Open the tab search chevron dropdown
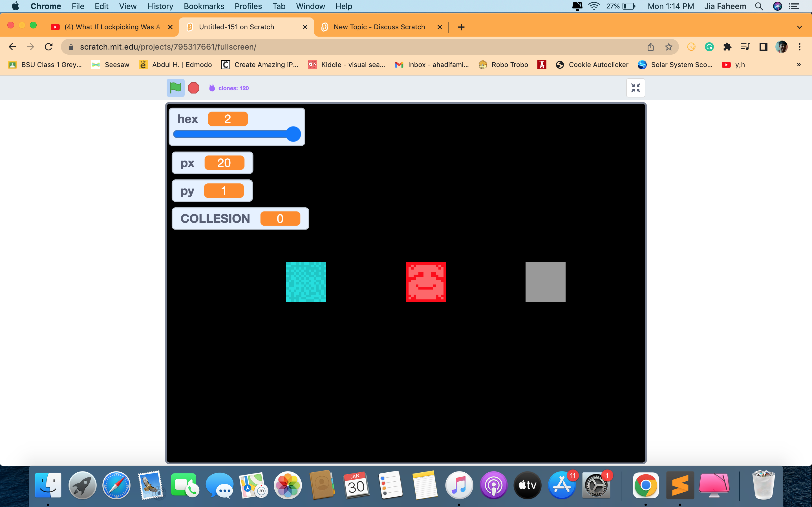The width and height of the screenshot is (812, 507). point(799,27)
